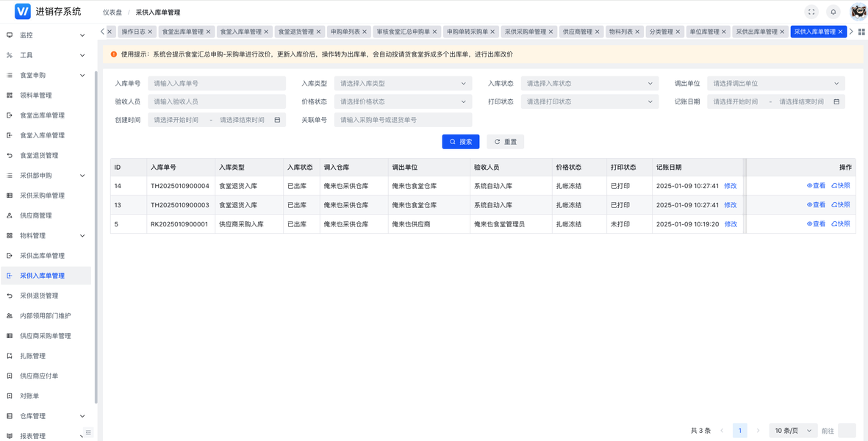Open 供应商应付单 in the sidebar
Viewport: 868px width, 441px height.
[46, 376]
